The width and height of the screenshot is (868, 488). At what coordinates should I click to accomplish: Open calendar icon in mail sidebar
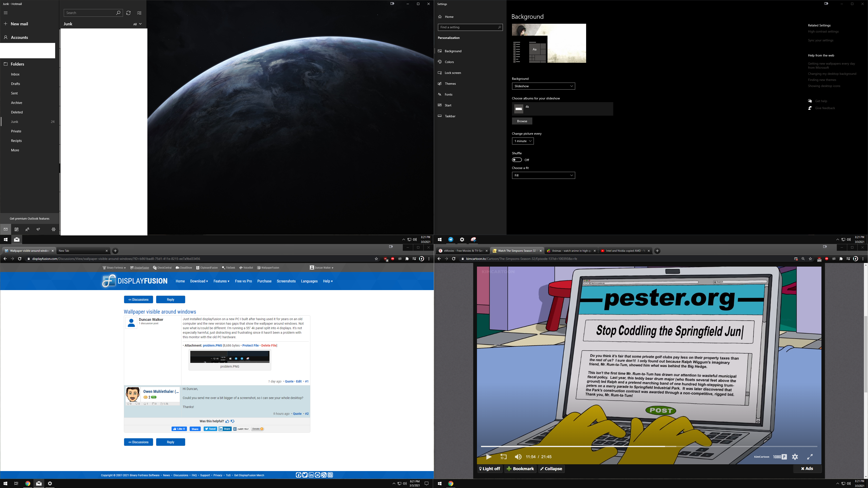tap(17, 229)
